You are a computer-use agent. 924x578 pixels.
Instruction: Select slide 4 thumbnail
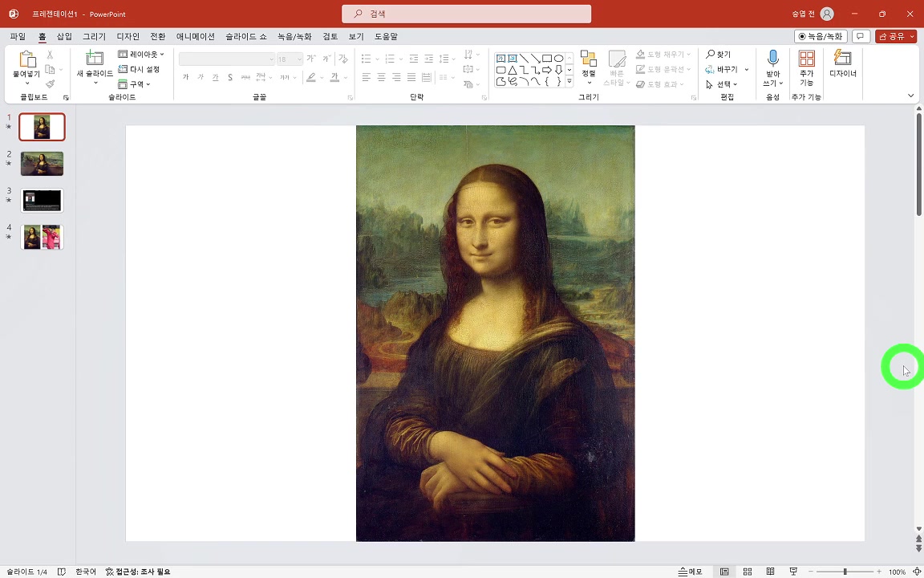click(42, 237)
